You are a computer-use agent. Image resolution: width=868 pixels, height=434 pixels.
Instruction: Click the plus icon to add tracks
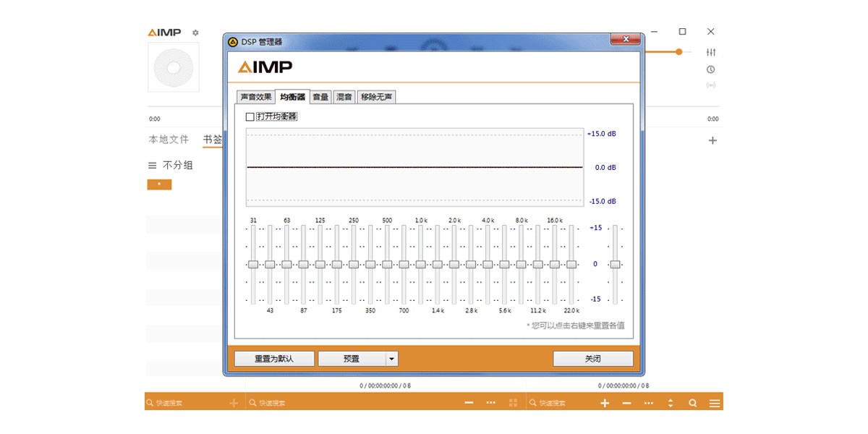point(605,403)
